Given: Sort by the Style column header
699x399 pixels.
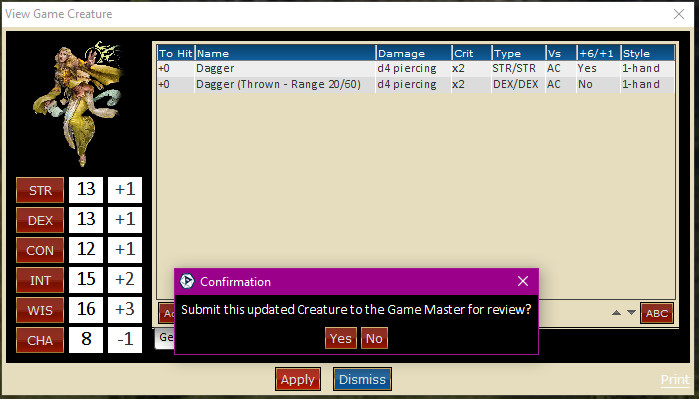Looking at the screenshot, I should pos(647,53).
